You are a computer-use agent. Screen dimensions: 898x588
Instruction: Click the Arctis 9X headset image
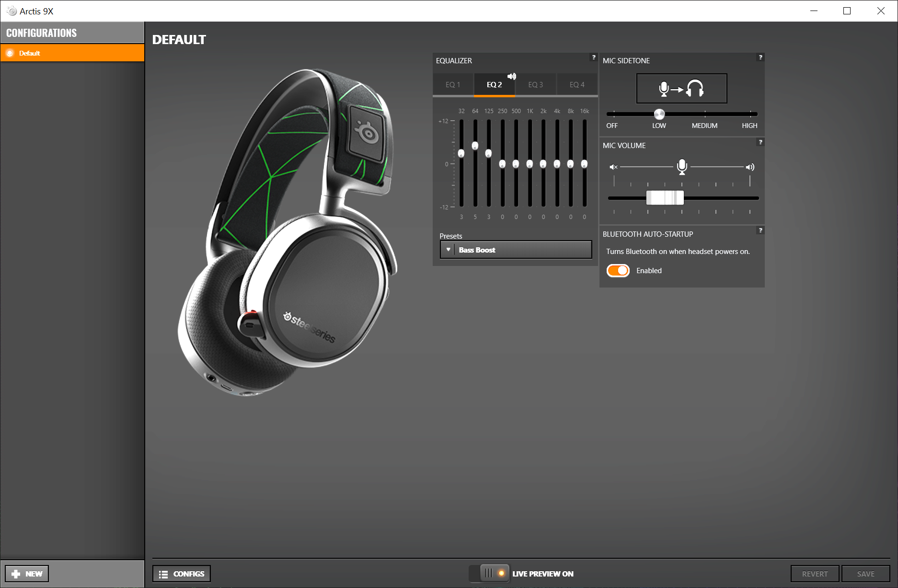click(288, 232)
